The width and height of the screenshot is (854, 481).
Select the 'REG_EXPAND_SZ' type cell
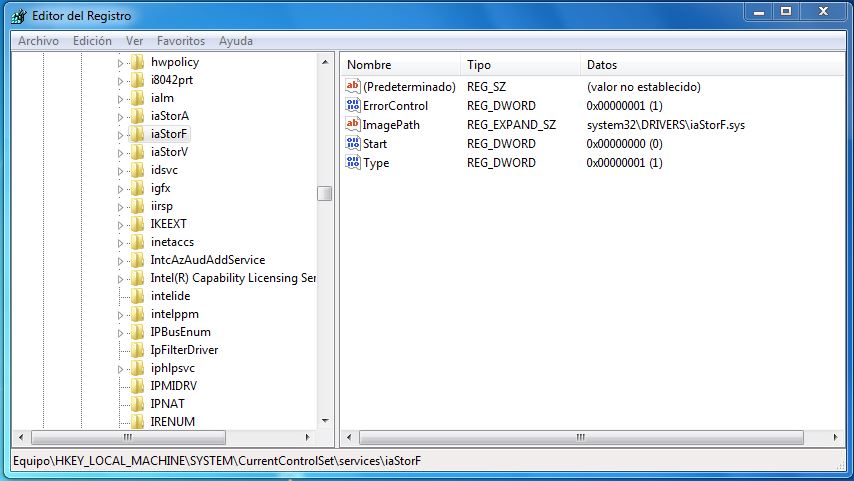pos(511,125)
